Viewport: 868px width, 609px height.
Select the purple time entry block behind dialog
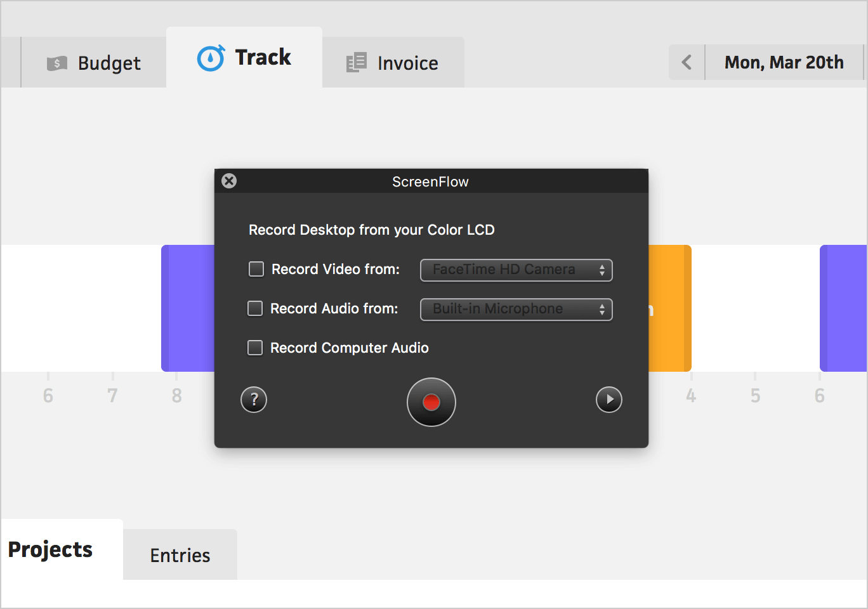click(x=188, y=308)
